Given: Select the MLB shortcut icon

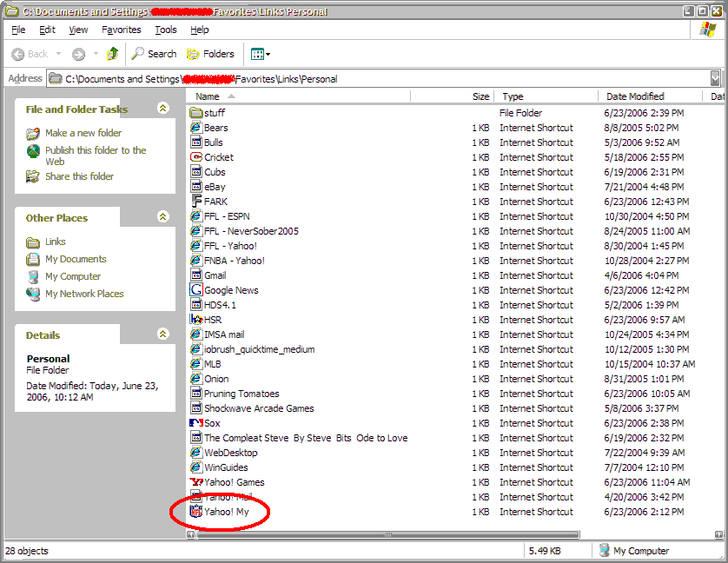Looking at the screenshot, I should click(x=196, y=364).
